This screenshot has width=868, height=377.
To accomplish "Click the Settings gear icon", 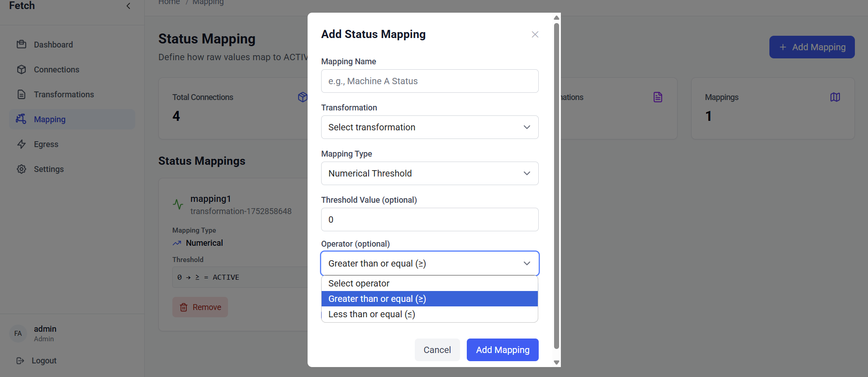I will 21,169.
